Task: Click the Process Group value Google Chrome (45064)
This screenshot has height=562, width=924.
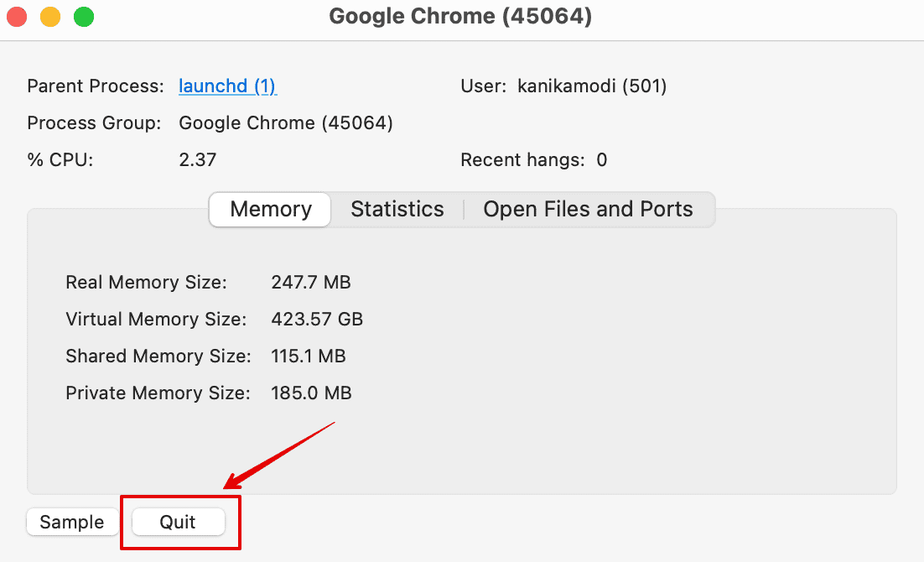Action: pyautogui.click(x=286, y=123)
